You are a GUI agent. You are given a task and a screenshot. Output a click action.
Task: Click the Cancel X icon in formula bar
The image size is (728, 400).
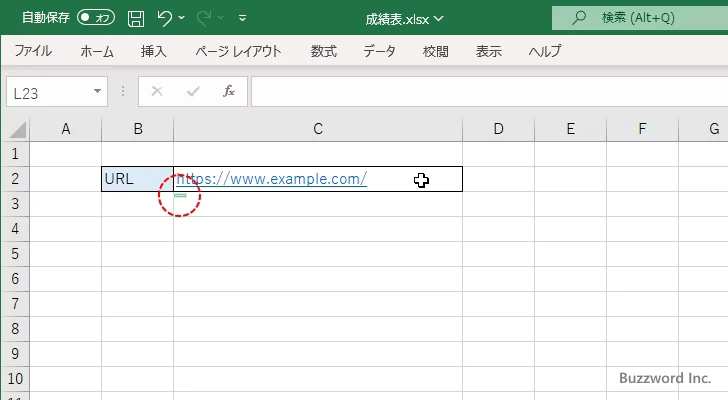pyautogui.click(x=157, y=91)
